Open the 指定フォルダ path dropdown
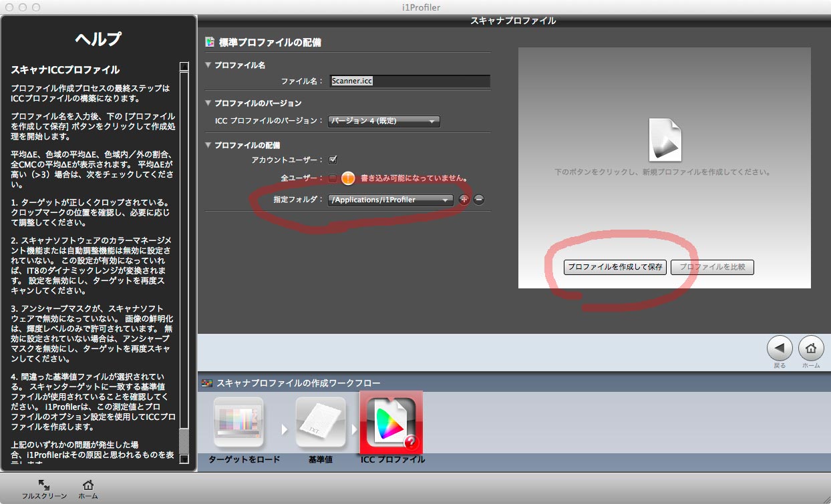This screenshot has width=831, height=504. pyautogui.click(x=391, y=200)
